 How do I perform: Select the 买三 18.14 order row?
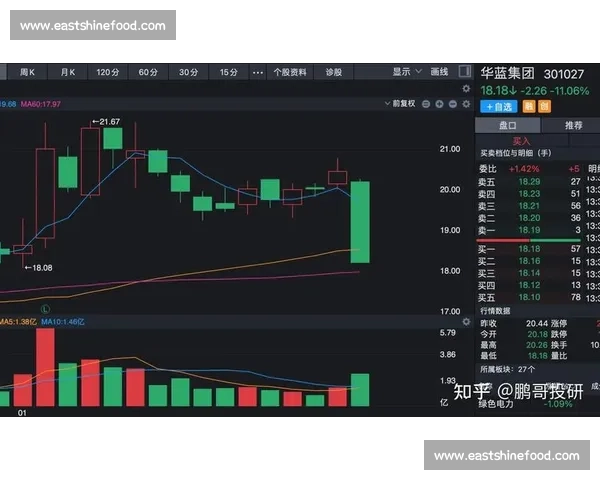click(x=529, y=273)
